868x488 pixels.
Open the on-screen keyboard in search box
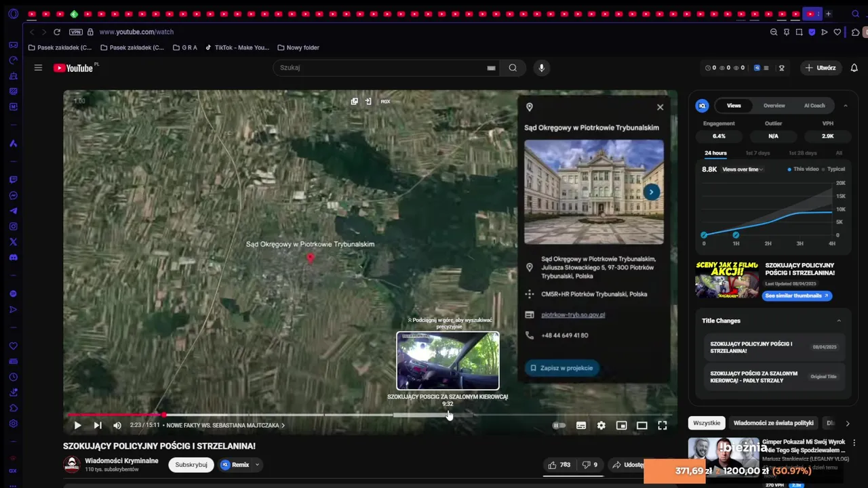point(491,68)
